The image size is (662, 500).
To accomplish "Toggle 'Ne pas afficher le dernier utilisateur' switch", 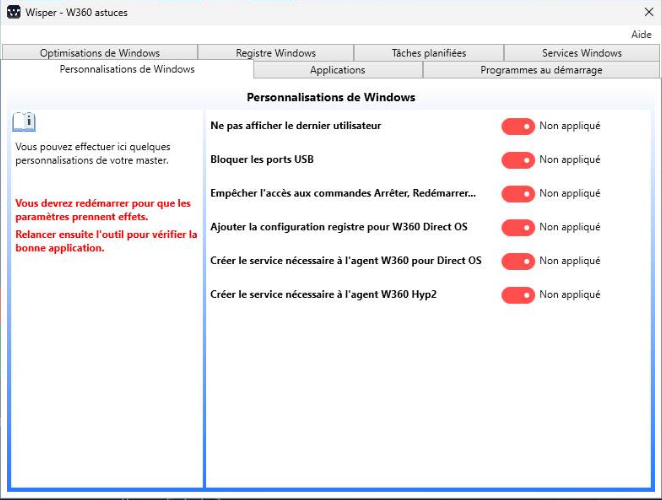I will (518, 126).
